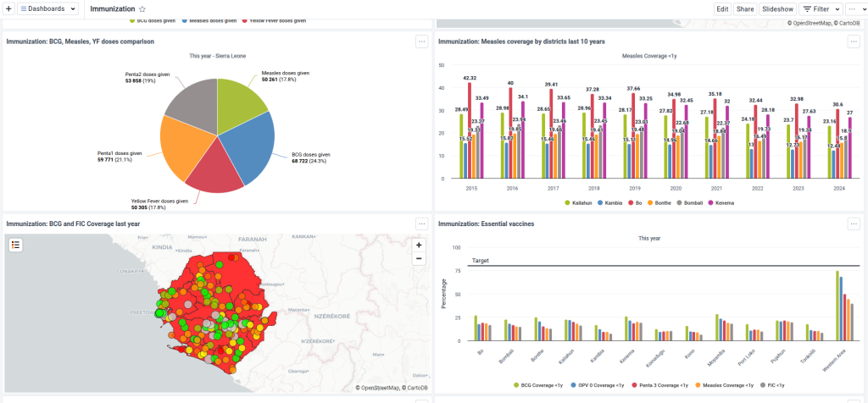Toggle Kambia series in Measles coverage legend
Screen dimensions: 868x403
tap(611, 203)
